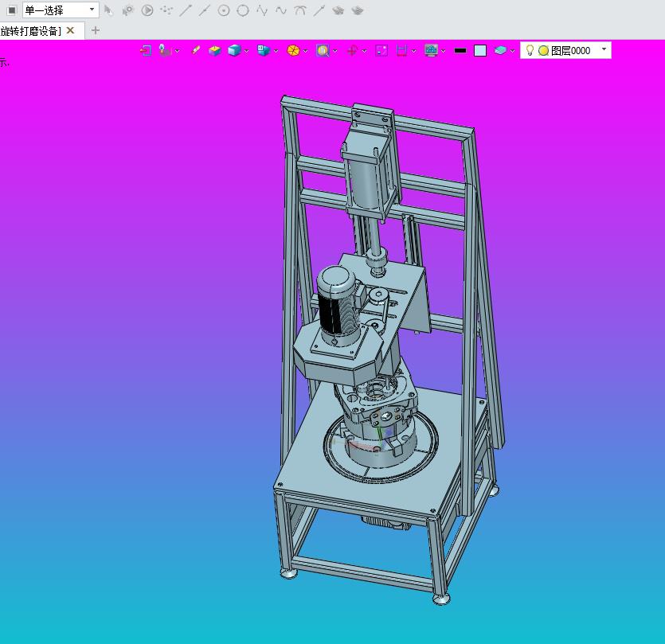The width and height of the screenshot is (665, 644).
Task: Expand the view orientation cube dropdown arrow
Action: 276,51
